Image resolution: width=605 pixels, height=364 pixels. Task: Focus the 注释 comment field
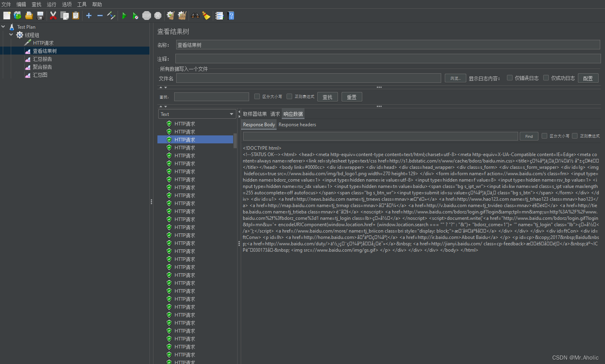[x=388, y=59]
